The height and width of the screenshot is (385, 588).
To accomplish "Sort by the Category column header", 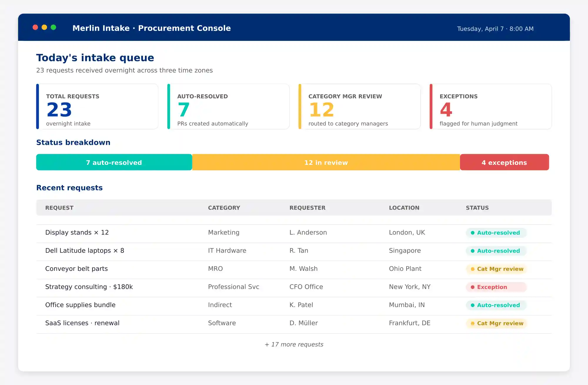I will 224,208.
